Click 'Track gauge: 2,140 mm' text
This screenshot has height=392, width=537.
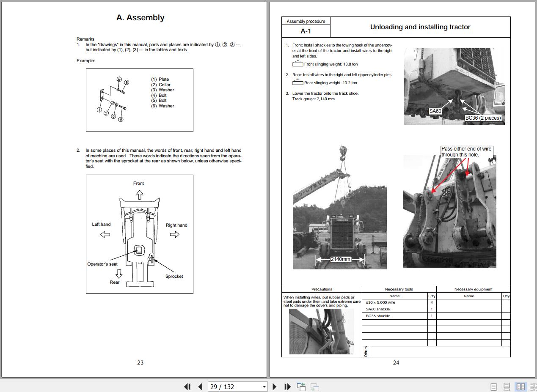(x=314, y=99)
